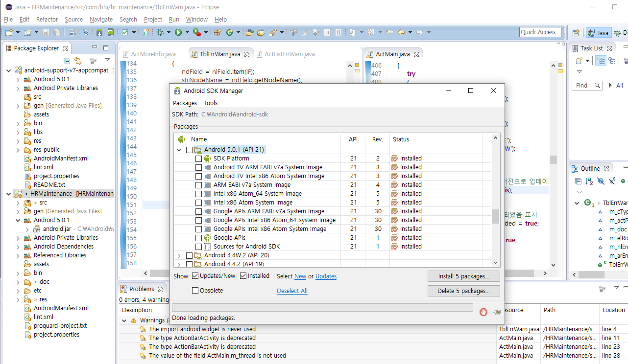The image size is (628, 364).
Task: Check the Intel x86 Atom_64 System Image checkbox
Action: click(198, 194)
